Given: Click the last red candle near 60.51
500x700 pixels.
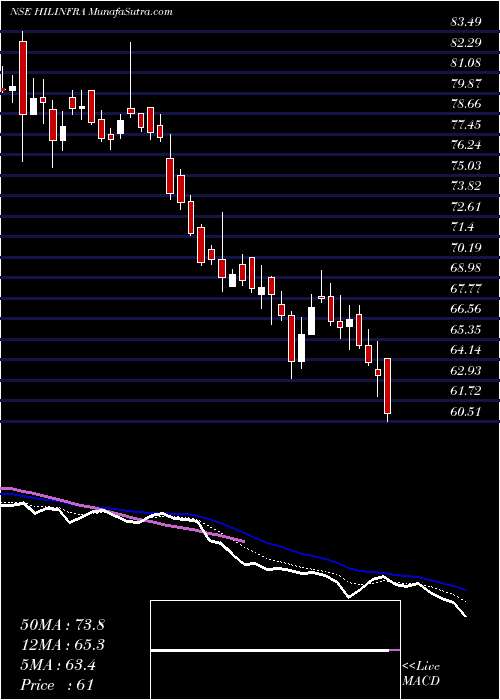Looking at the screenshot, I should point(388,386).
